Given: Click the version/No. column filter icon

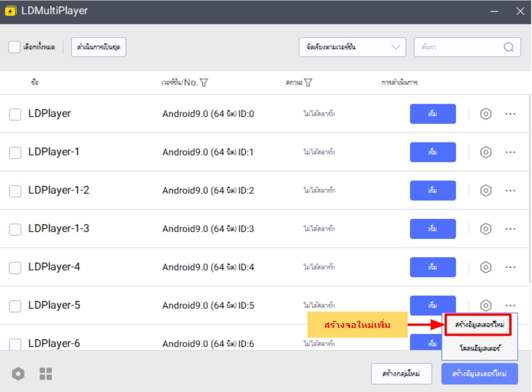Looking at the screenshot, I should click(203, 83).
